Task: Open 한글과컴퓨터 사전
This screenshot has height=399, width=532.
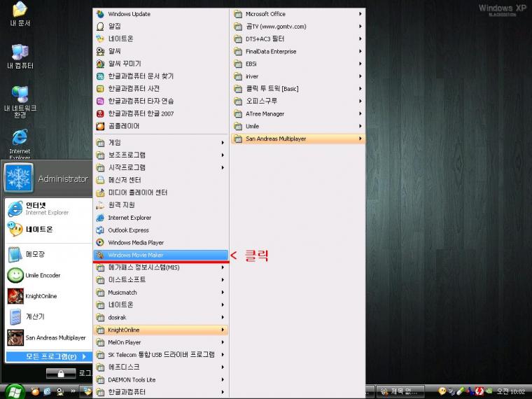Action: (x=160, y=89)
